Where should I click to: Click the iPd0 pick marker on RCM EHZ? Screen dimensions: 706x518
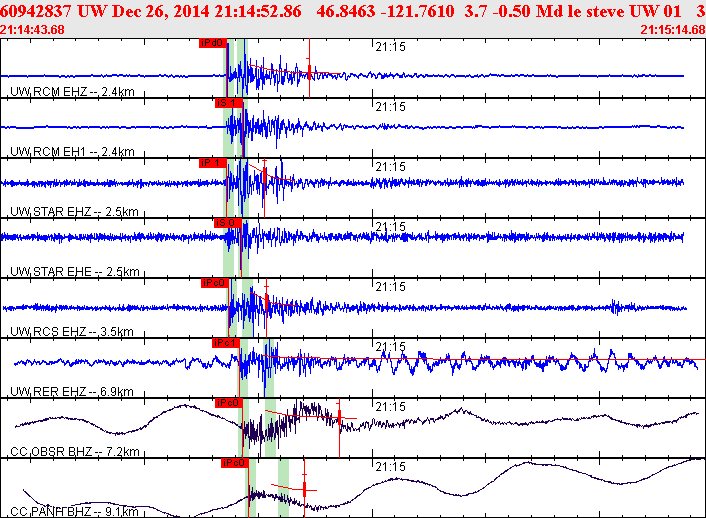click(x=213, y=43)
